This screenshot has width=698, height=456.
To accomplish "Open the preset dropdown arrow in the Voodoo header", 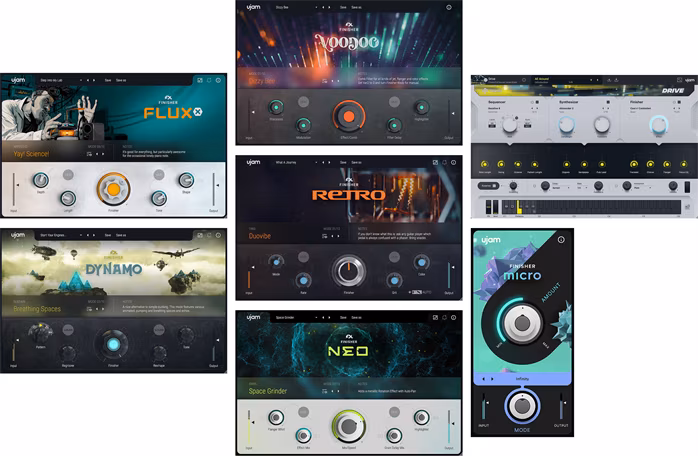I will (x=316, y=7).
